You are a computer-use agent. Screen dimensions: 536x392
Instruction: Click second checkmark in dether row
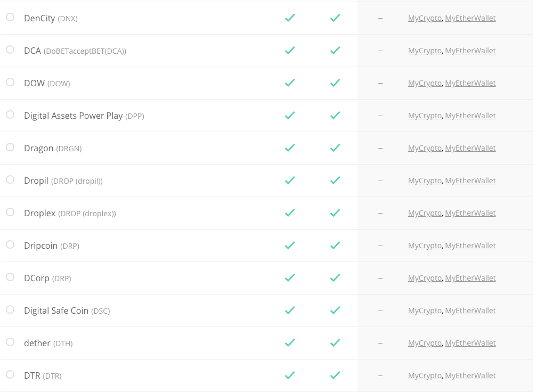335,343
